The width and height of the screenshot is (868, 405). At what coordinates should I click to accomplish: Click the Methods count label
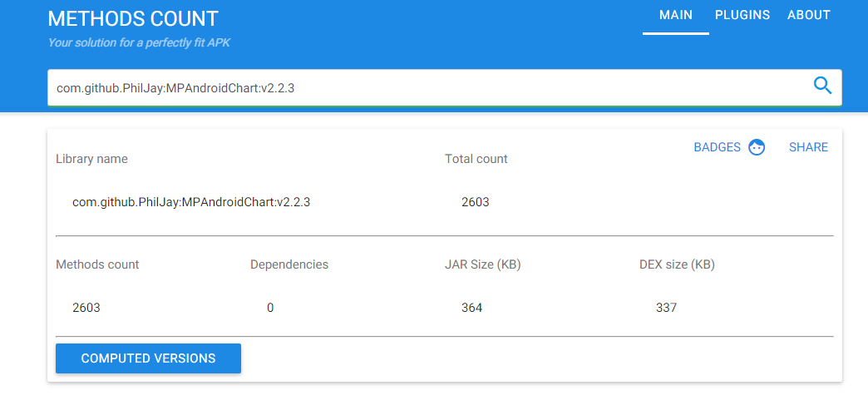[x=97, y=264]
